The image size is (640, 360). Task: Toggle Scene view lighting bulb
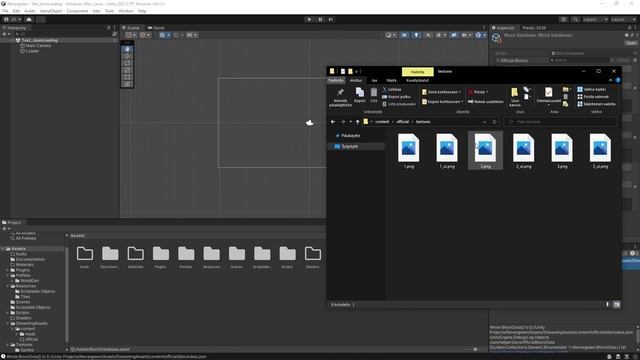point(416,35)
